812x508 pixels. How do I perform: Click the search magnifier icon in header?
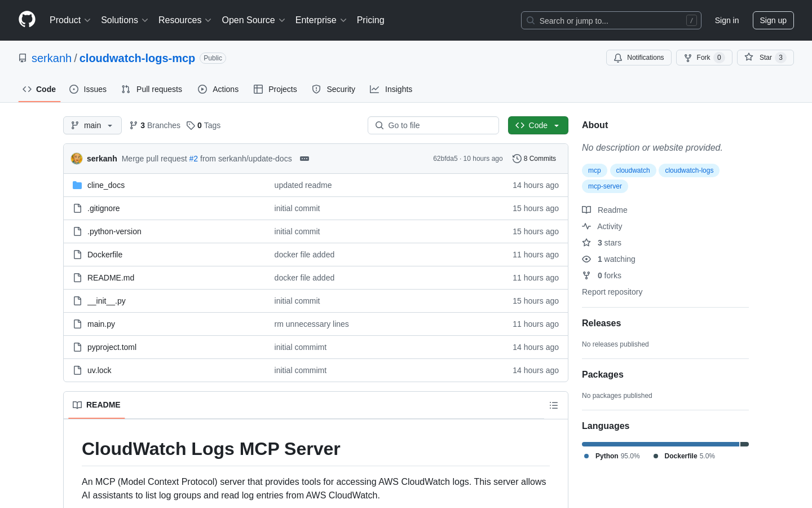click(531, 20)
